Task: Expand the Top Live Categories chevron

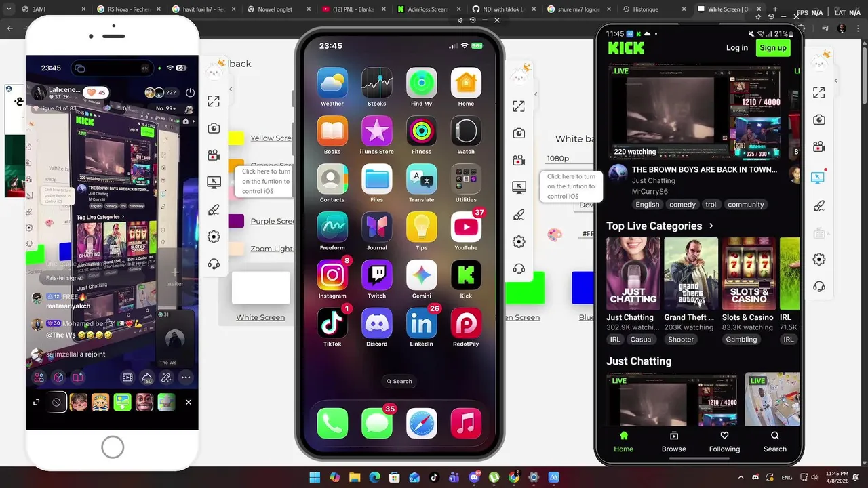Action: pyautogui.click(x=711, y=226)
